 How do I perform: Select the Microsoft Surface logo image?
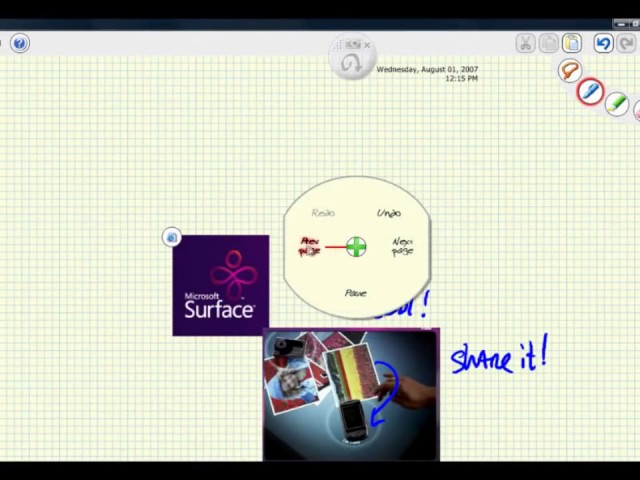coord(220,285)
